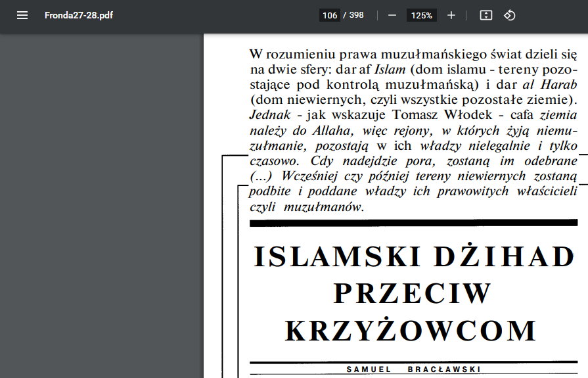Click the zoom in plus button

[451, 15]
